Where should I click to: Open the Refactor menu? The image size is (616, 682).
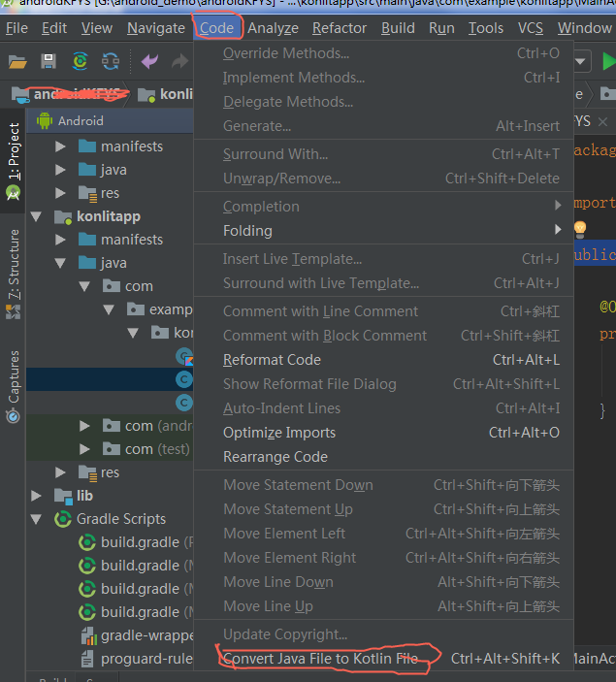tap(340, 28)
